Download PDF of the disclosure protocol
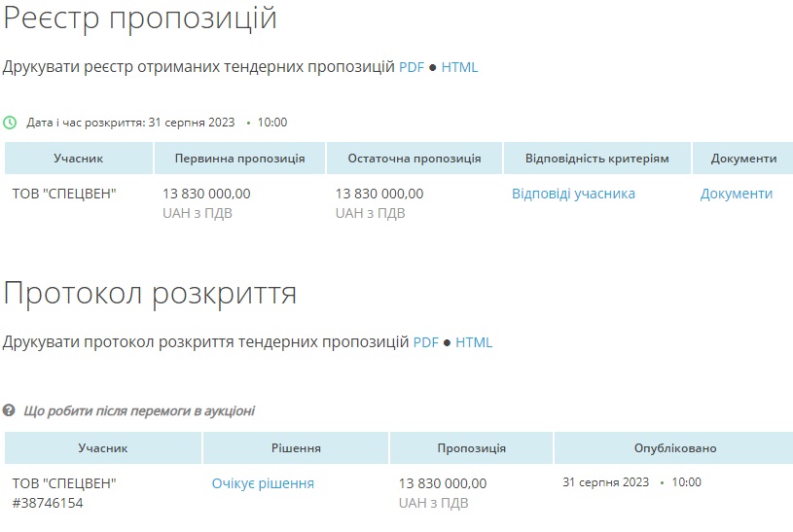 426,342
